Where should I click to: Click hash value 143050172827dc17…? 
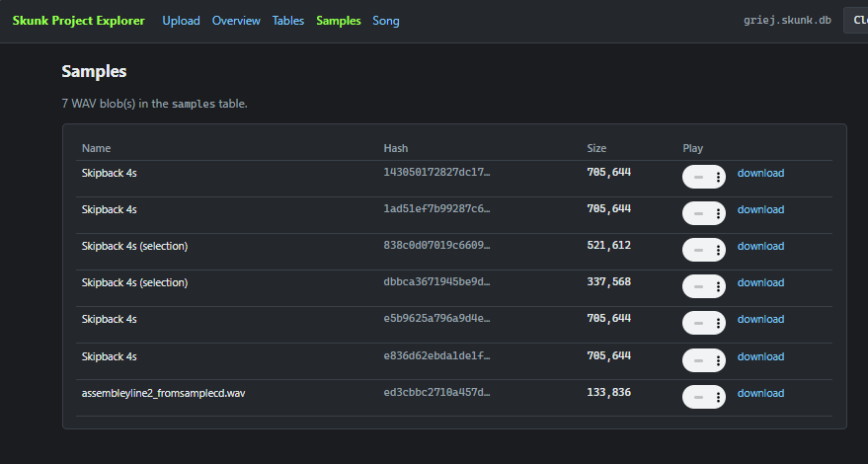point(436,172)
